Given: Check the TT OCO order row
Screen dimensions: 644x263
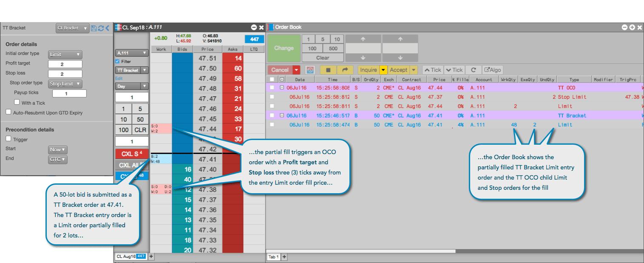Looking at the screenshot, I should click(272, 88).
